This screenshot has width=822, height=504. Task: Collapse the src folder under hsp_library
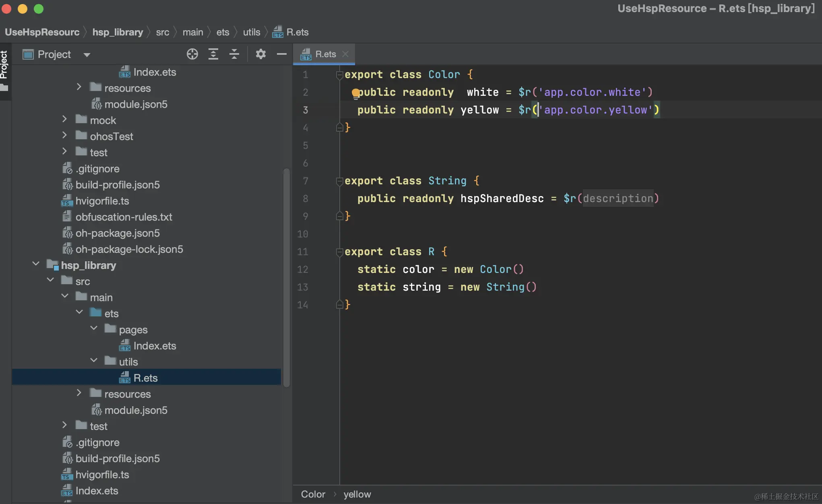tap(50, 280)
